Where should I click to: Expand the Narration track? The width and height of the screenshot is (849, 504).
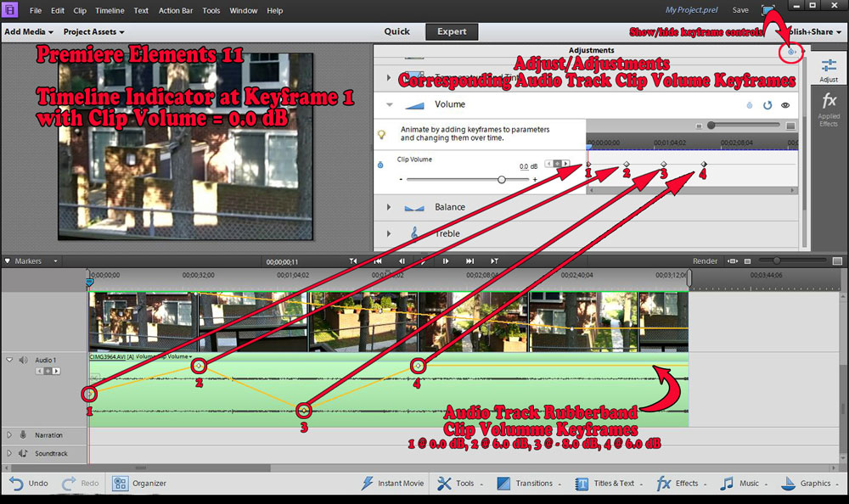click(x=9, y=434)
